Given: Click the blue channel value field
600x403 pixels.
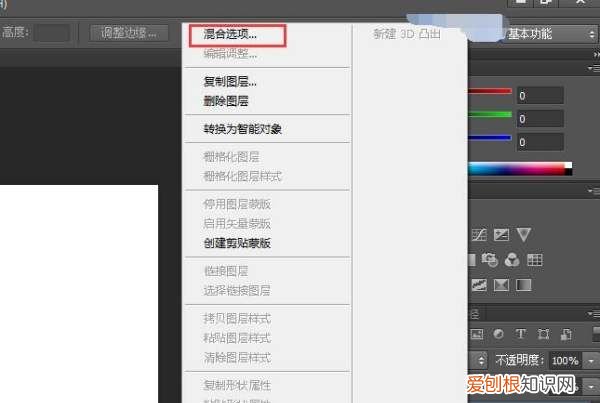Looking at the screenshot, I should pos(540,142).
